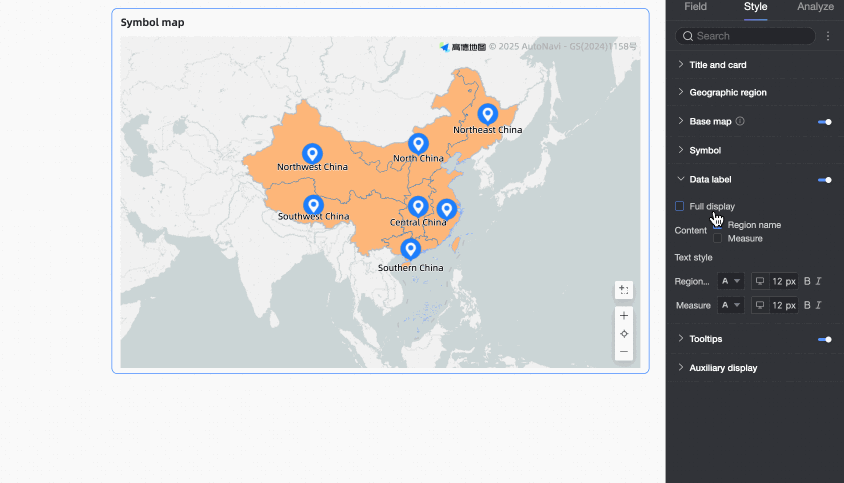Viewport: 844px width, 483px height.
Task: Click the Southern China map pin
Action: pos(410,249)
